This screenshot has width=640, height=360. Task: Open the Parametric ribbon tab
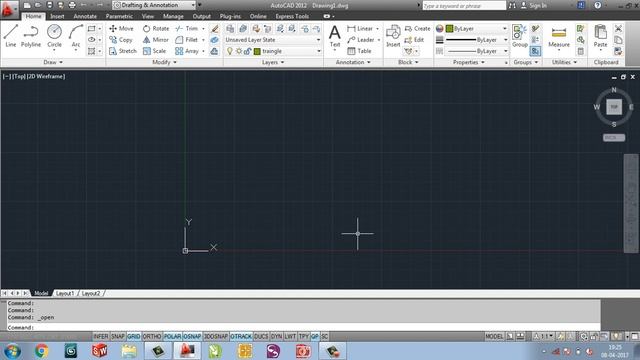[119, 16]
